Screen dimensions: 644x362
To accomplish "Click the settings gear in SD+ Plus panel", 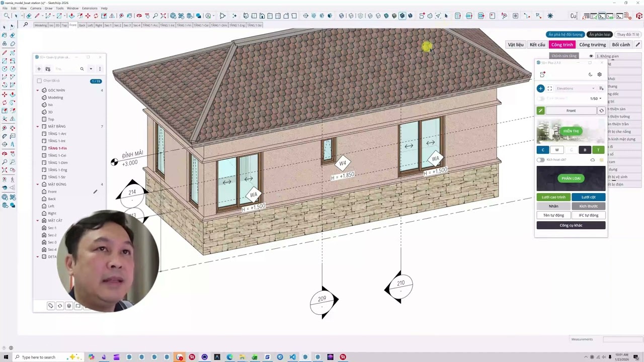I will [599, 74].
